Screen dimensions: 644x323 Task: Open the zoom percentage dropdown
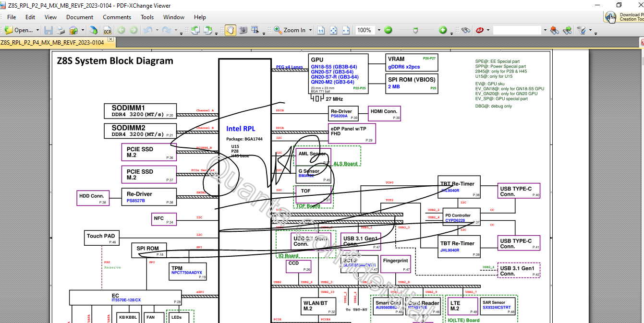[378, 30]
